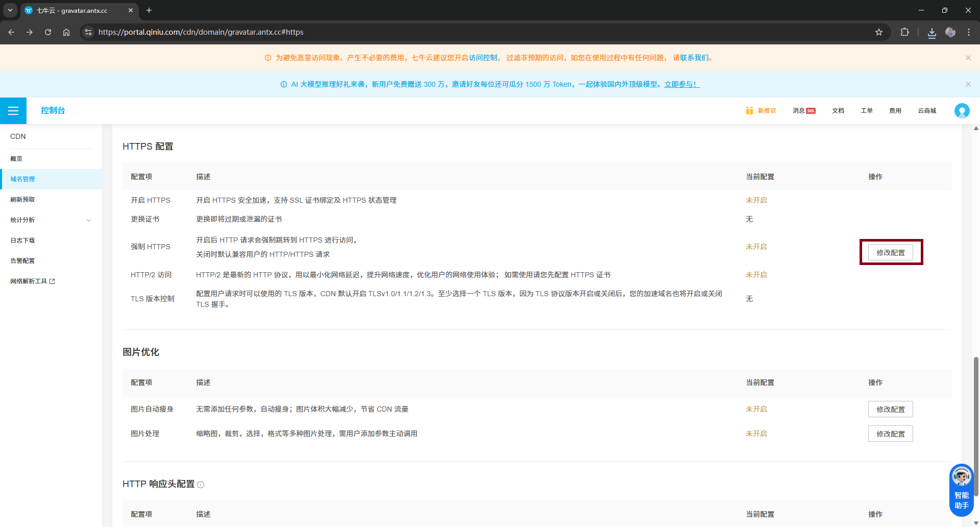Open 日志下载 from the sidebar
This screenshot has height=527, width=980.
[x=23, y=241]
